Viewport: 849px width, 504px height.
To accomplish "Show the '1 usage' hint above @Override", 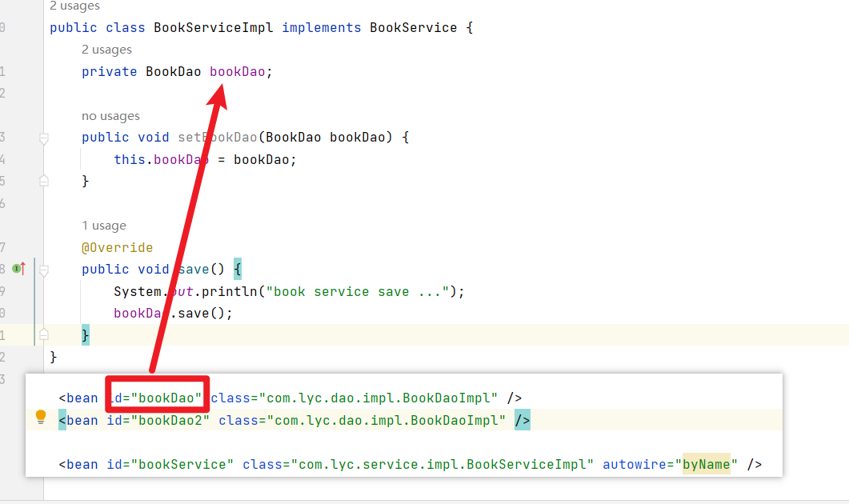I will pyautogui.click(x=104, y=226).
